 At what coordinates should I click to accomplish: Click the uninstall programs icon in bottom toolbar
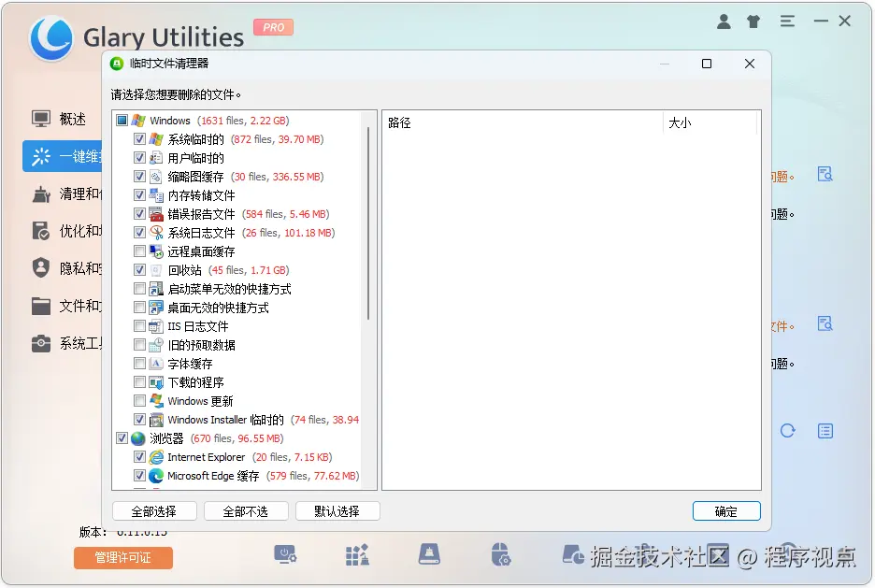pyautogui.click(x=359, y=553)
